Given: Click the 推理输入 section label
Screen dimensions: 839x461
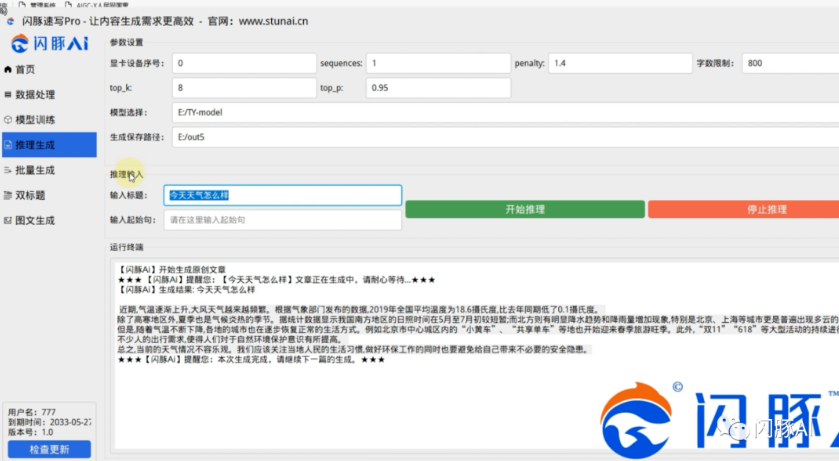Looking at the screenshot, I should point(126,174).
